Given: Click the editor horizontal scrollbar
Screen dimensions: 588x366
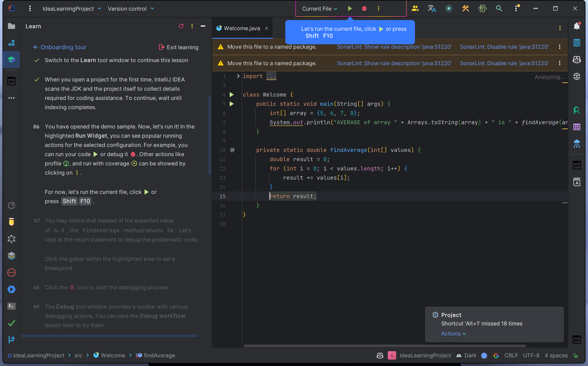Looking at the screenshot, I should [384, 346].
